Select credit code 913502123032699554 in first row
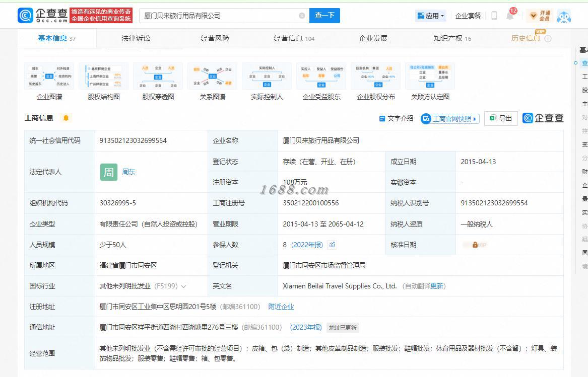 pos(133,140)
